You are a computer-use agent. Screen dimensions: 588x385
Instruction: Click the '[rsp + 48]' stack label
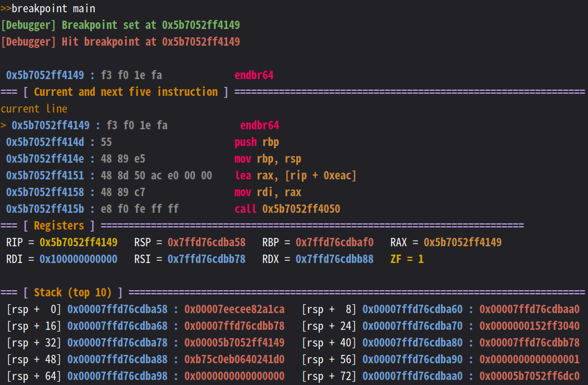(x=34, y=360)
